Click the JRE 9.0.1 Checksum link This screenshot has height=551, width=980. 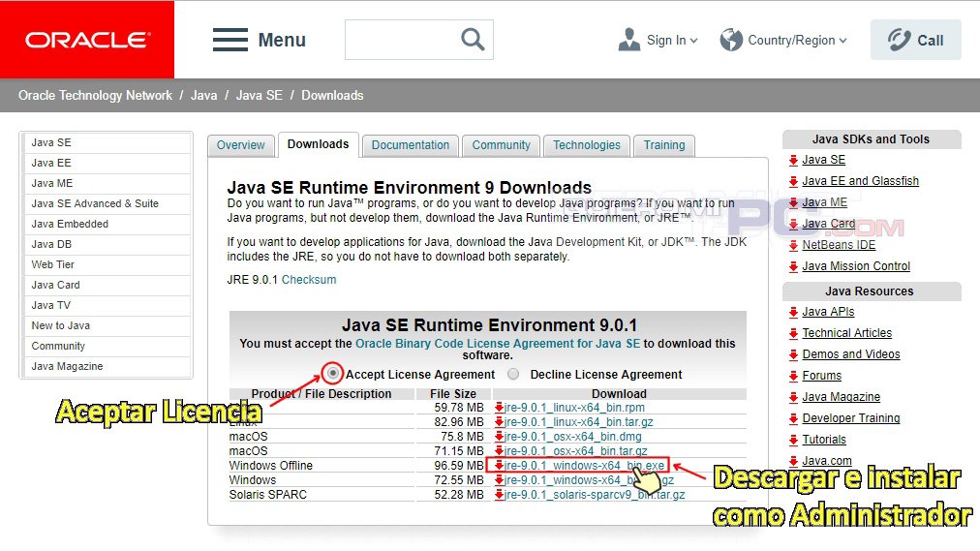click(309, 280)
